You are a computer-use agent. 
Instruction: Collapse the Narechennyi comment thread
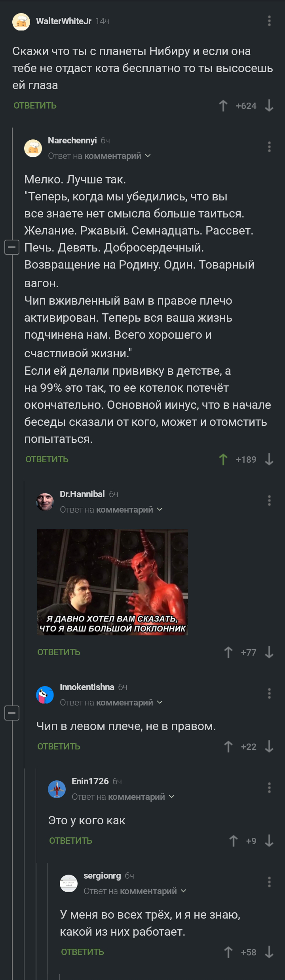point(12,248)
